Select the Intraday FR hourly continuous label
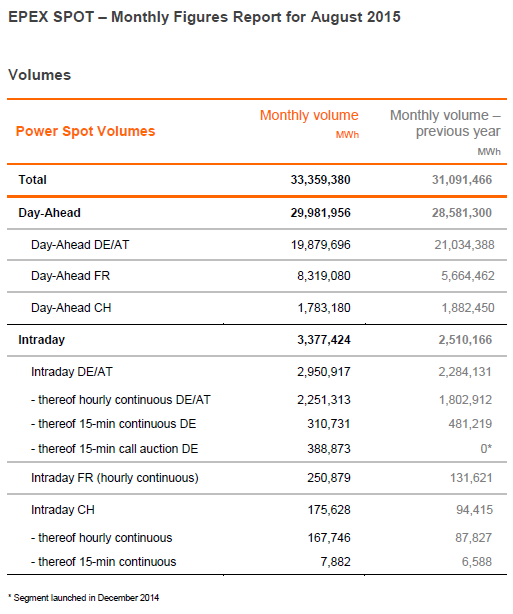Viewport: 513px width, 614px height. (x=115, y=478)
